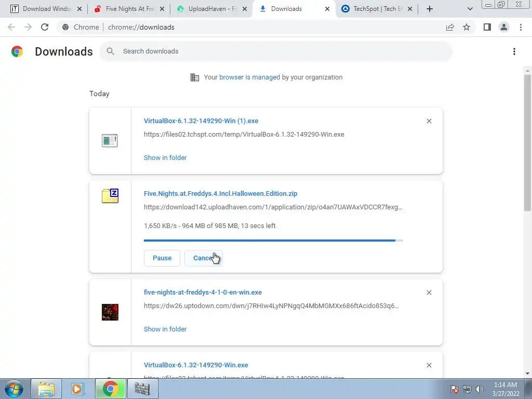Viewport: 532px width, 399px height.
Task: Reload the downloads page
Action: (x=45, y=27)
